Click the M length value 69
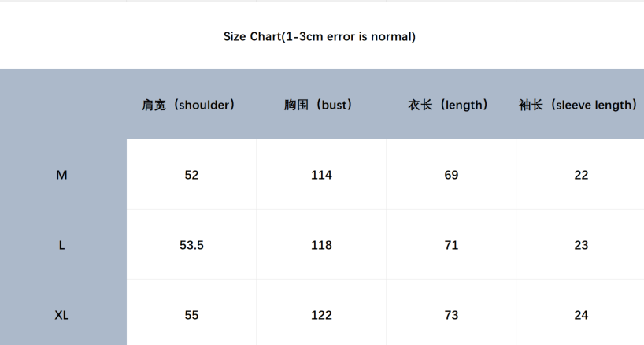This screenshot has height=345, width=644. pos(451,175)
